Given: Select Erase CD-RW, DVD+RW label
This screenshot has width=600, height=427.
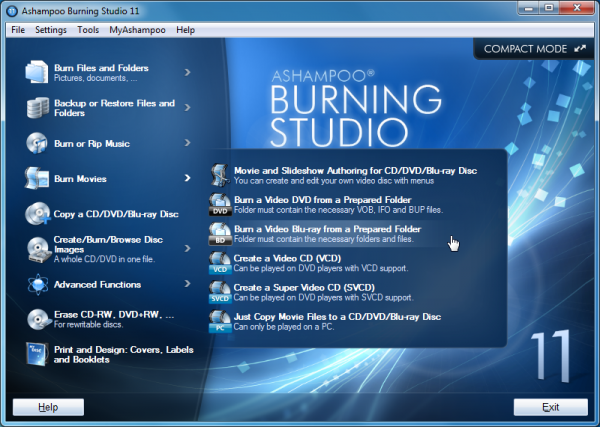Looking at the screenshot, I should [114, 315].
